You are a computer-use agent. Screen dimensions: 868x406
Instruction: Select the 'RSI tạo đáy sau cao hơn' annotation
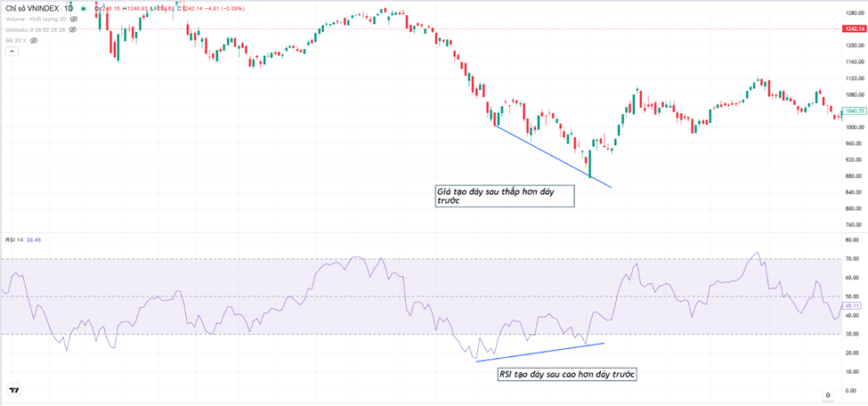pyautogui.click(x=567, y=374)
